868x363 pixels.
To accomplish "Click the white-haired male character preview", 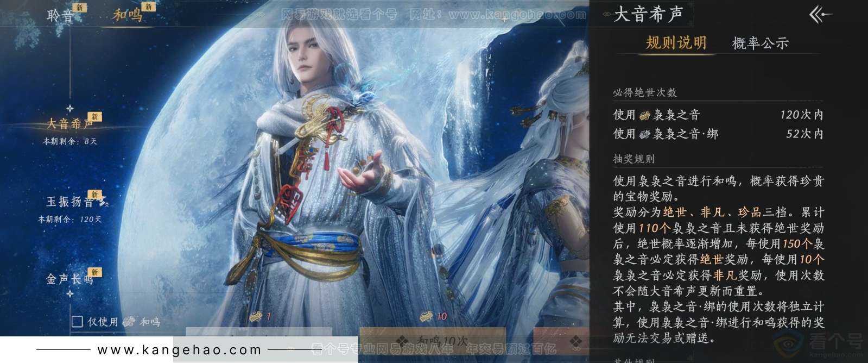I will (x=320, y=174).
